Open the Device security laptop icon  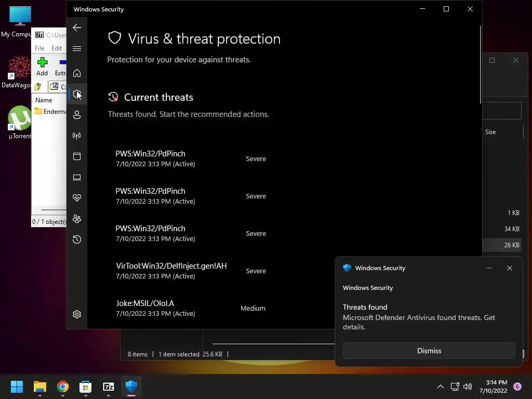pyautogui.click(x=77, y=177)
